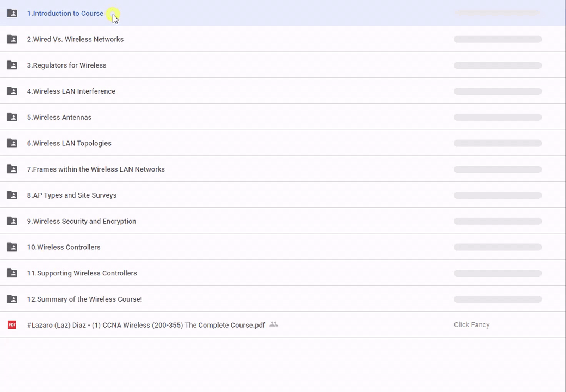
Task: Click the Click Fancy owner label
Action: pyautogui.click(x=471, y=325)
